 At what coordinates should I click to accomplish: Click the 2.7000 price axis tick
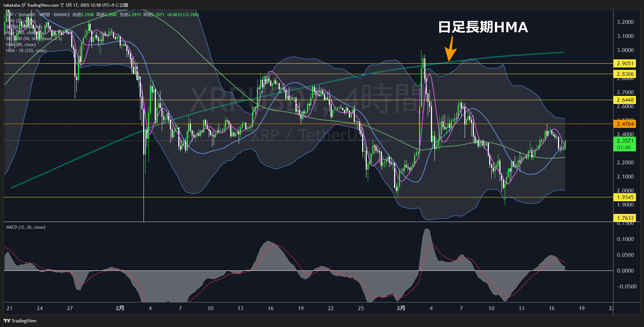pos(625,92)
